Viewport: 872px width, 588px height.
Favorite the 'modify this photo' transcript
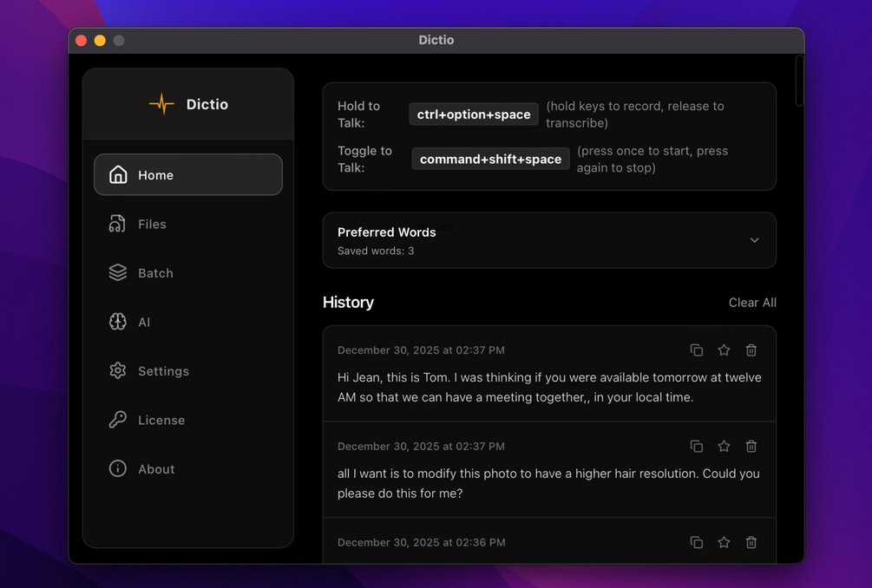pos(724,447)
